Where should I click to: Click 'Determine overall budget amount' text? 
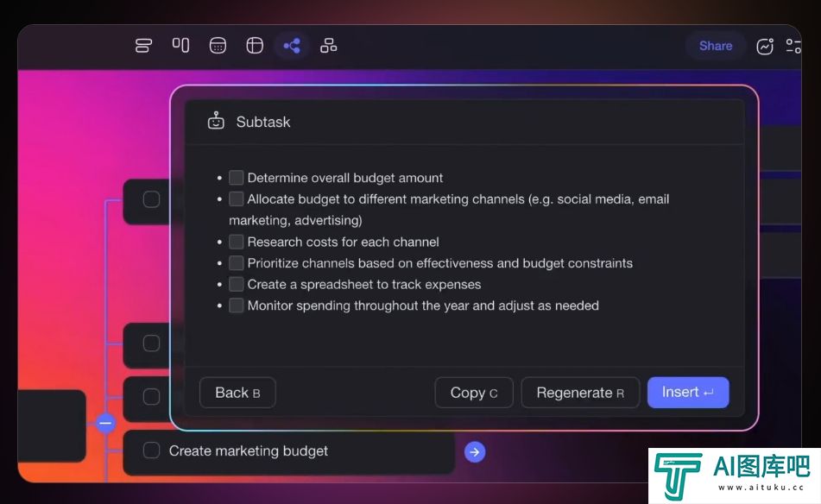click(x=345, y=178)
